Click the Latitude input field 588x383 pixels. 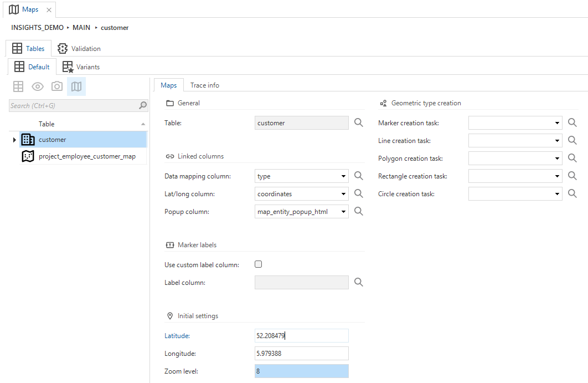click(302, 336)
